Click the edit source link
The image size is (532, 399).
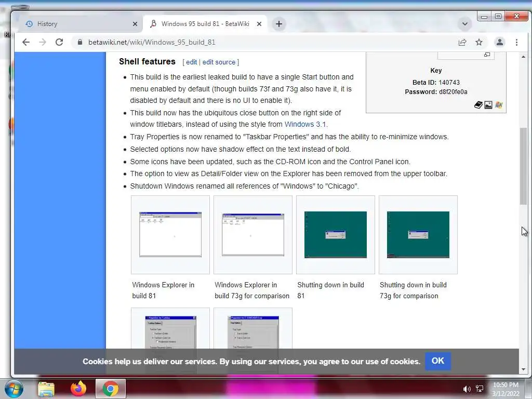[219, 62]
